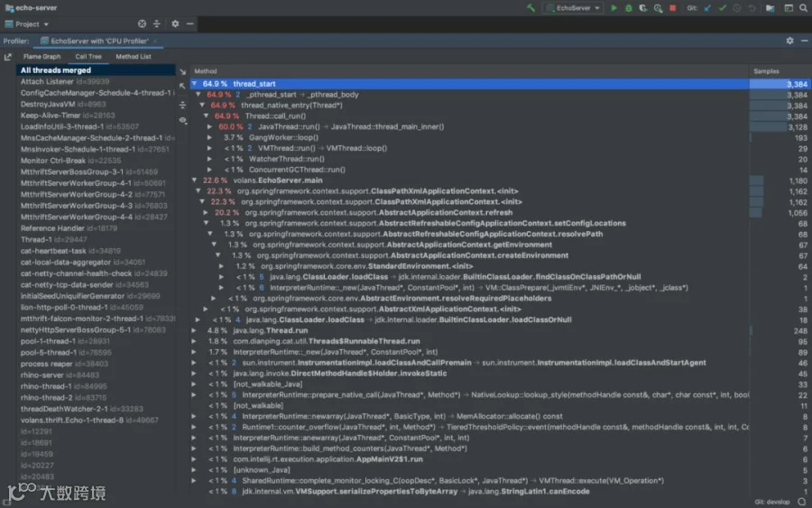
Task: Click the Samples column header
Action: (766, 71)
